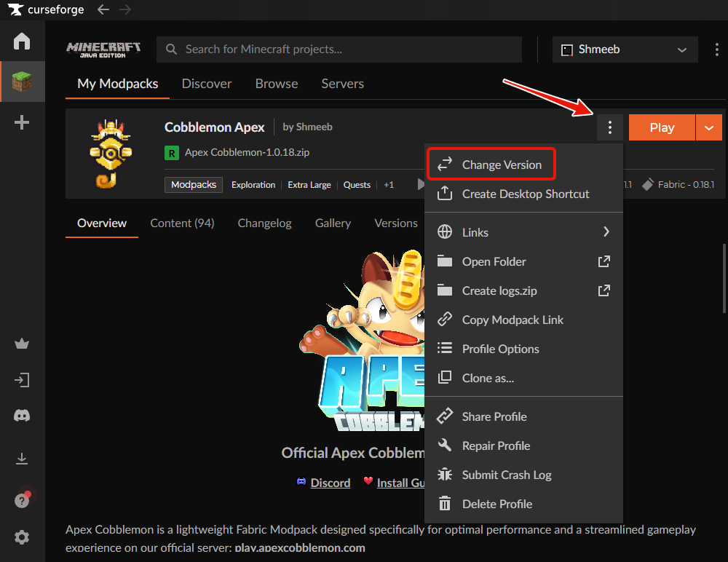Click the Modpacks category tag
728x562 pixels.
pos(194,185)
